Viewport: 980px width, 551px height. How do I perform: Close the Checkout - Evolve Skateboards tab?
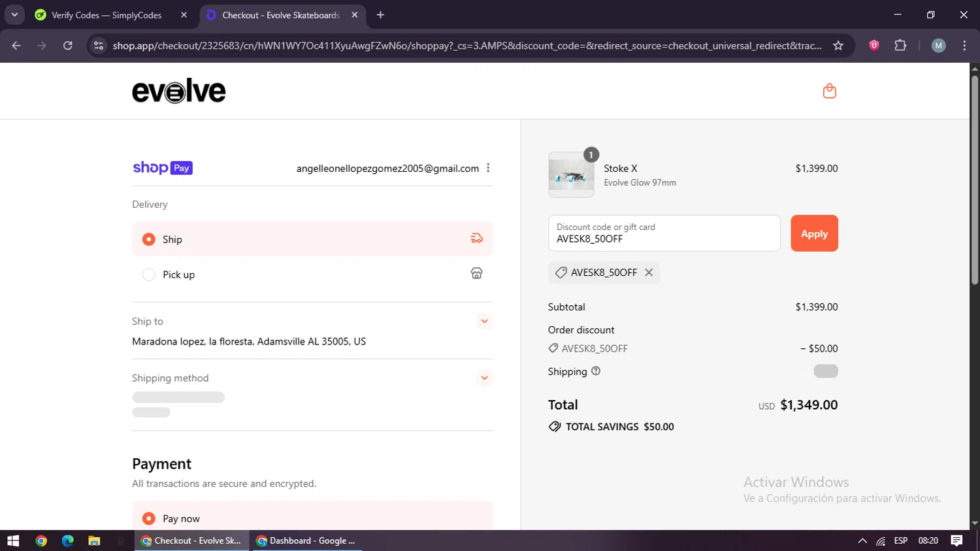[355, 15]
